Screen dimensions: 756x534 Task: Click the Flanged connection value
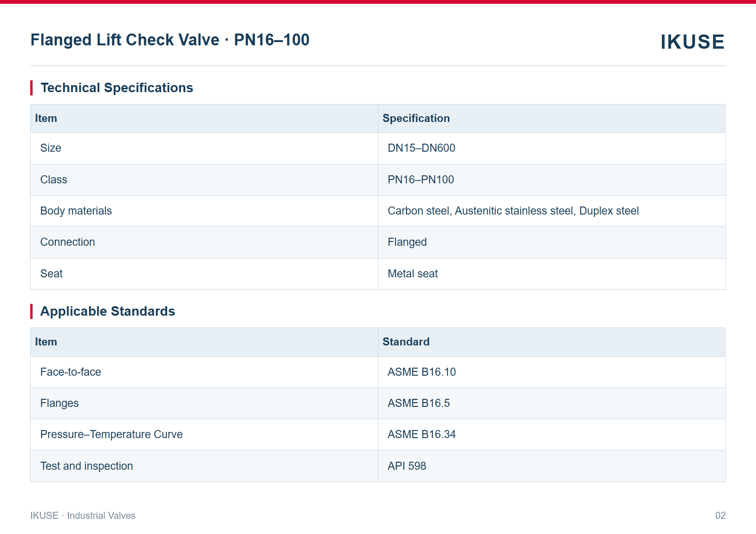pyautogui.click(x=407, y=242)
